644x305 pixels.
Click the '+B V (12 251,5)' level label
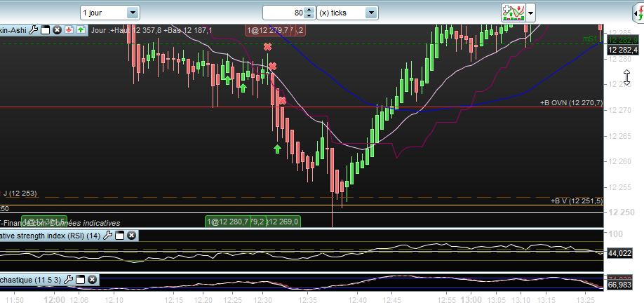577,201
